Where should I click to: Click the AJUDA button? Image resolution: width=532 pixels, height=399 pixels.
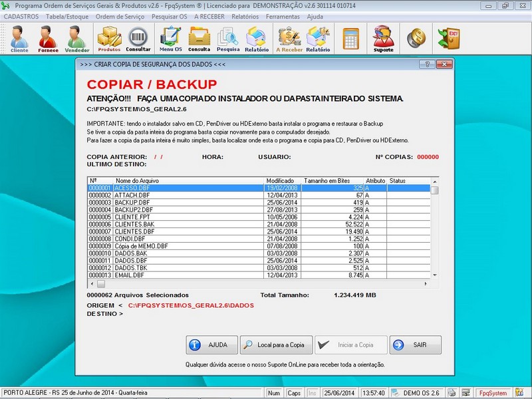click(211, 344)
